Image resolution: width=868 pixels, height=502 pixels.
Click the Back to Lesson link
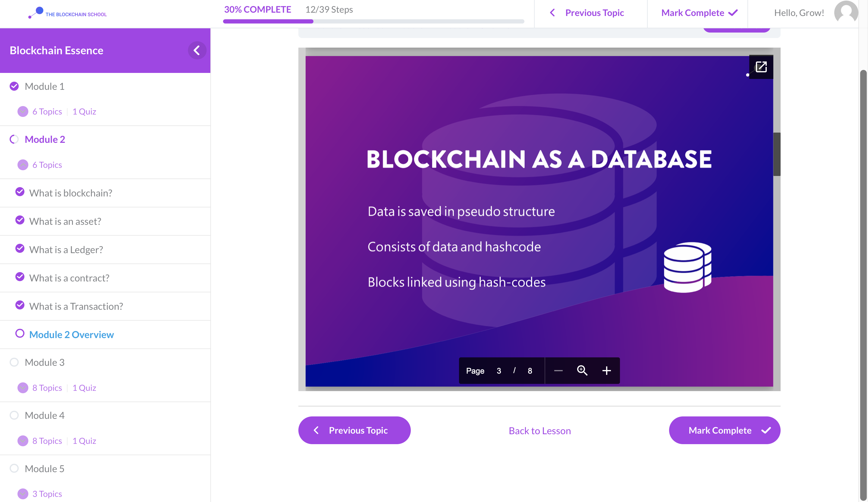point(539,430)
